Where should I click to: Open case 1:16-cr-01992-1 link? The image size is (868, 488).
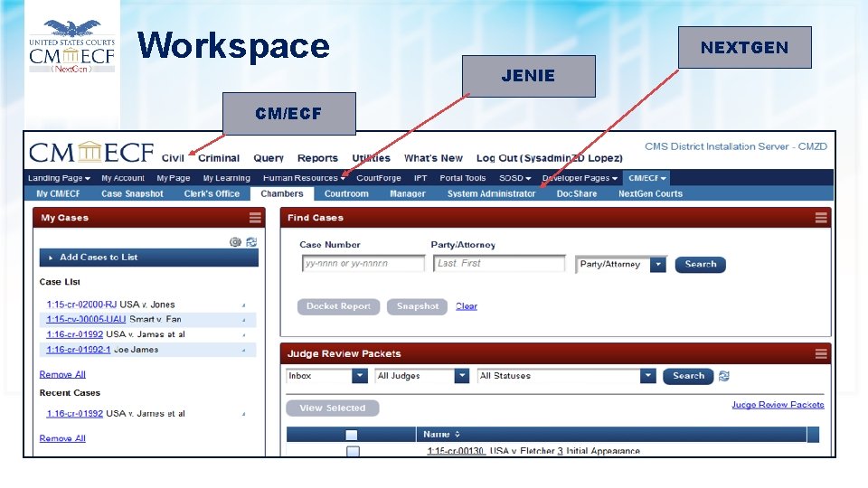point(78,350)
